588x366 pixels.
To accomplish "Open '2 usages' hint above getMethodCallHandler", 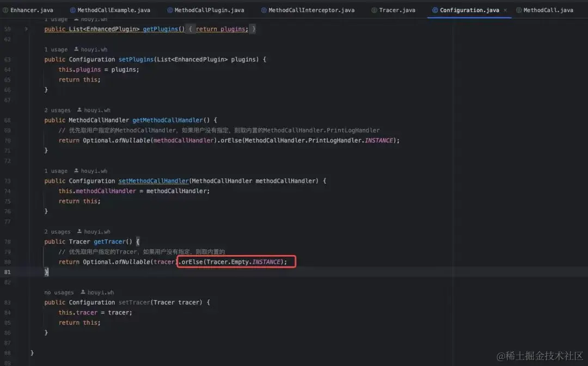I will click(x=57, y=110).
